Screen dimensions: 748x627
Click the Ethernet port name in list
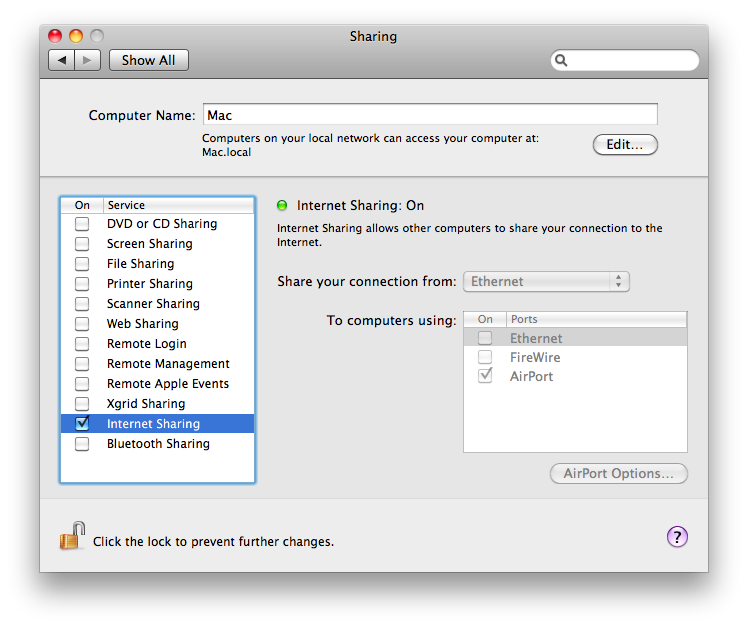536,338
